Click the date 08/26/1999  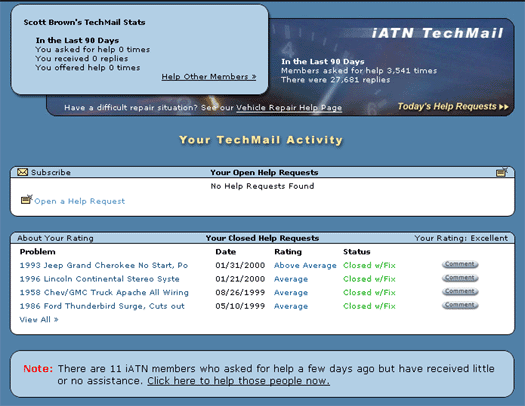pyautogui.click(x=240, y=293)
